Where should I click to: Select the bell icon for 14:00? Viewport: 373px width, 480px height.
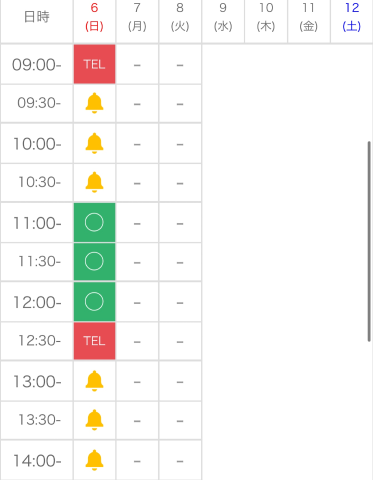point(94,460)
